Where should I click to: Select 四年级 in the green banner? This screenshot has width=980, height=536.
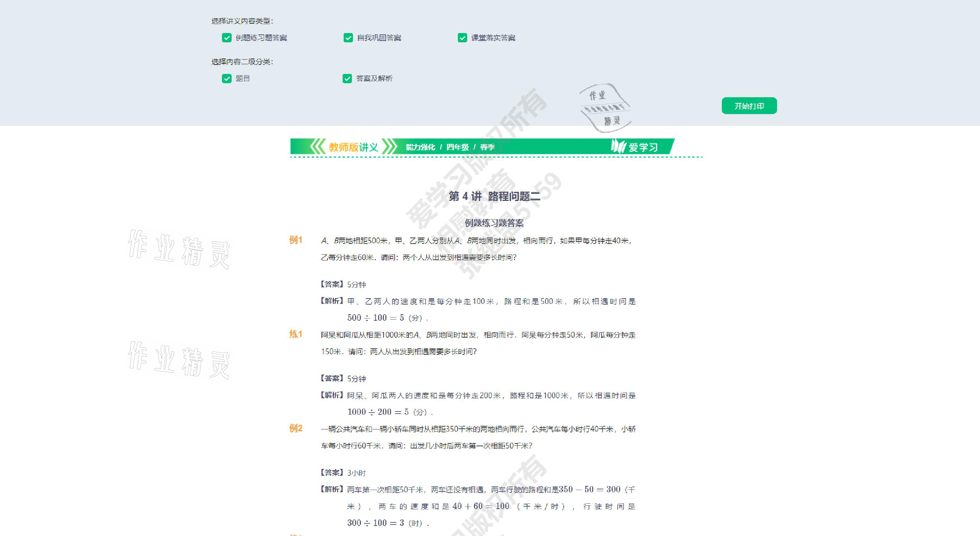(457, 147)
